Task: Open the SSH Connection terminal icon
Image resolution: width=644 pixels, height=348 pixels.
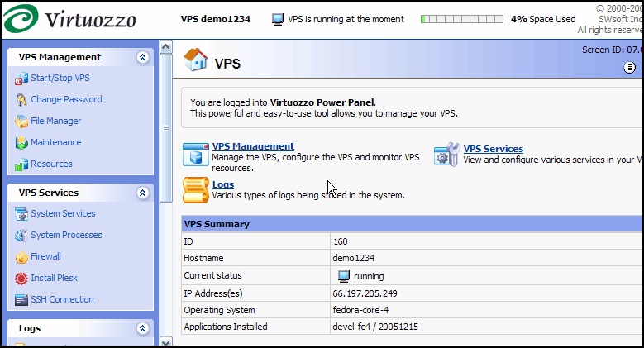Action: (x=21, y=300)
